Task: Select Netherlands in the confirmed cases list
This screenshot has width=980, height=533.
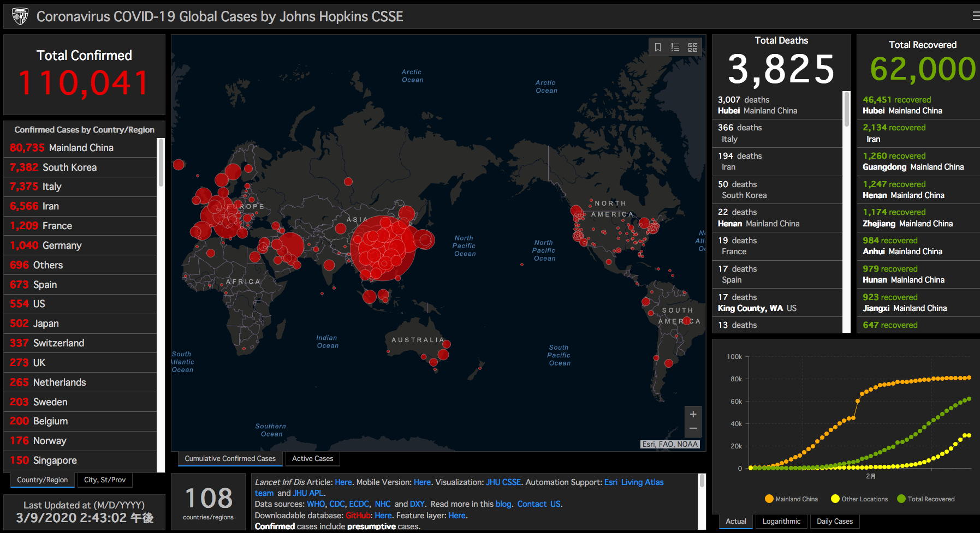Action: tap(80, 382)
